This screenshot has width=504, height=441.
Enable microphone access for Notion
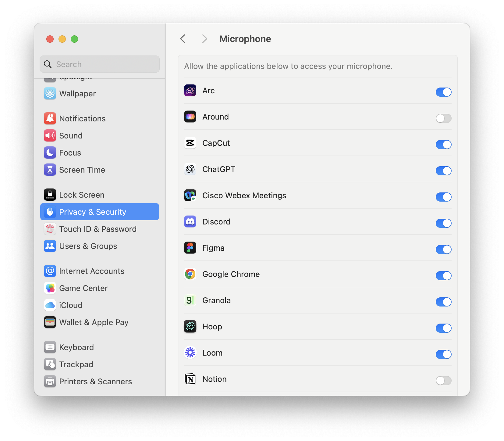click(443, 381)
